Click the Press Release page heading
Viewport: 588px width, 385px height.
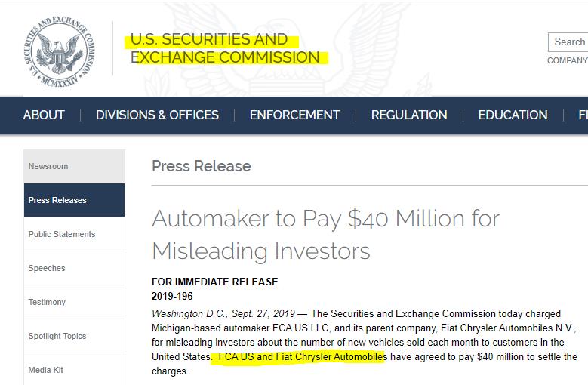202,166
